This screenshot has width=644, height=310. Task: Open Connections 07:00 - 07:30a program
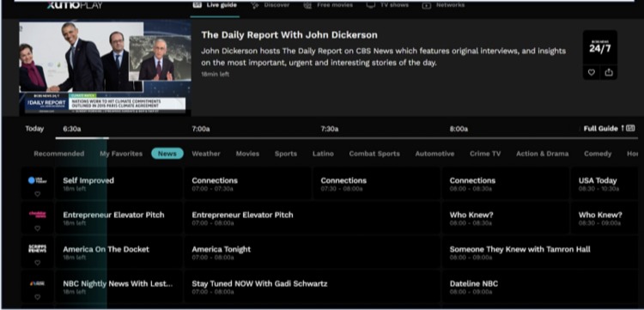click(247, 184)
